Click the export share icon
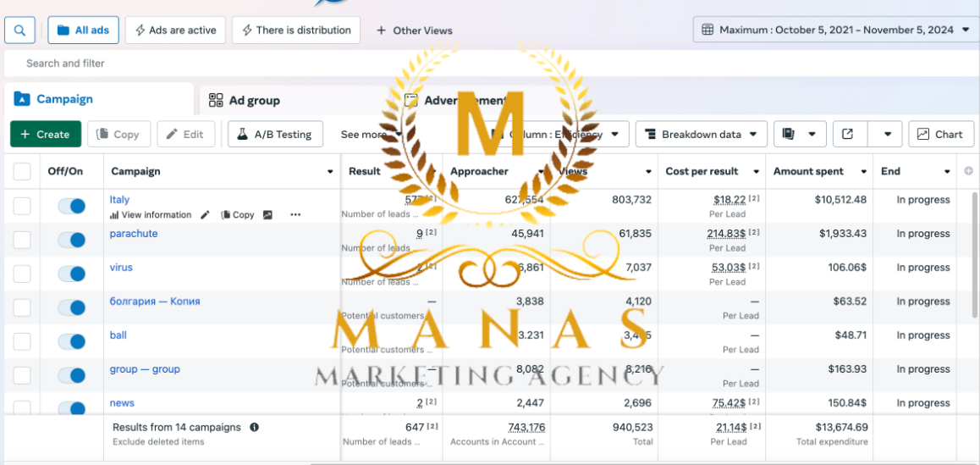 [850, 134]
